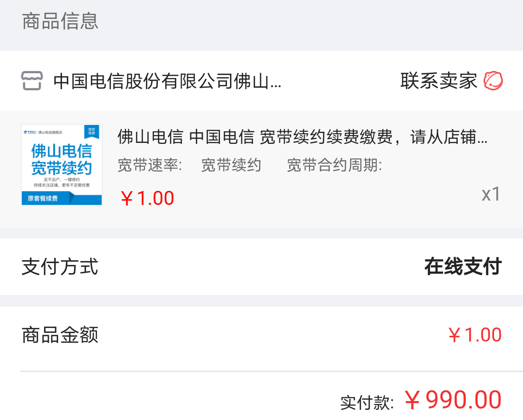Tap the ¥1.00 amount in the 商品金额 row
This screenshot has width=523, height=420.
(x=475, y=335)
